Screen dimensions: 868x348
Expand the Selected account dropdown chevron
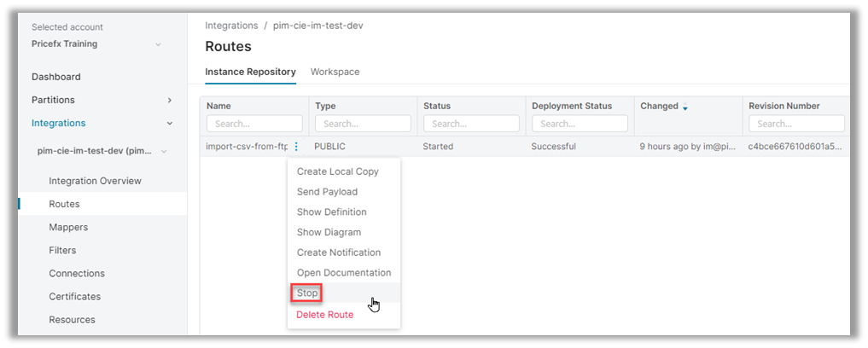pos(158,44)
